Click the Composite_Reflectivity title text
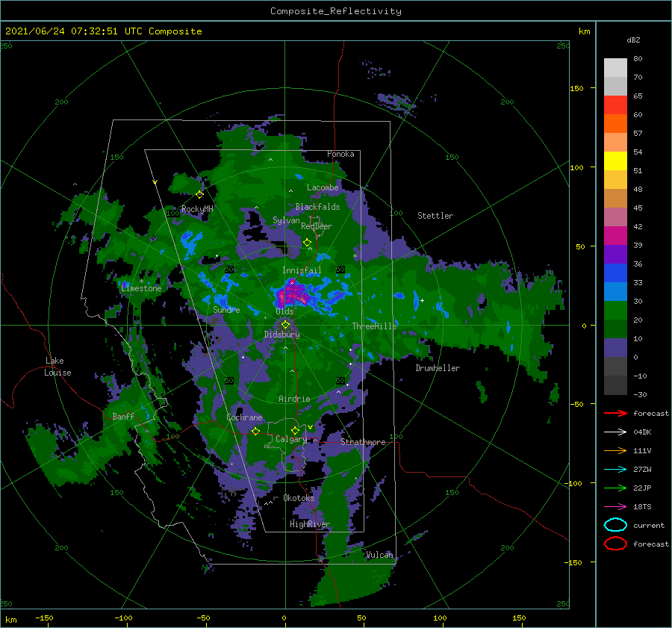The width and height of the screenshot is (672, 628). point(335,11)
